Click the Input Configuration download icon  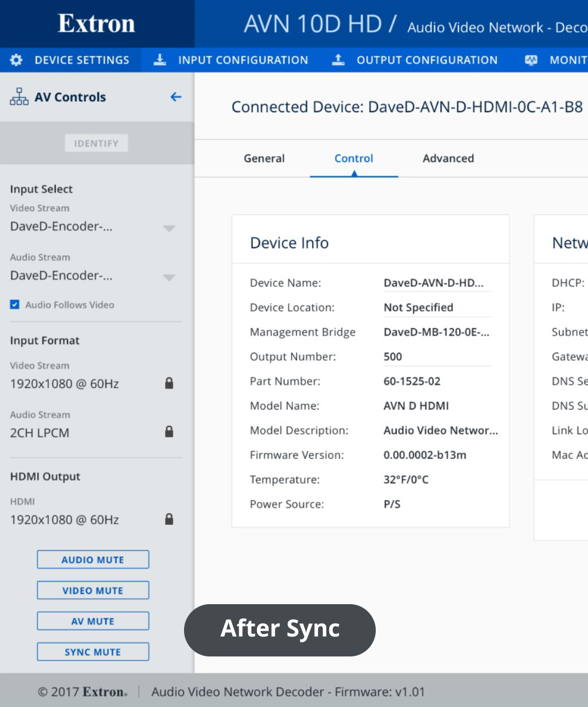coord(159,59)
